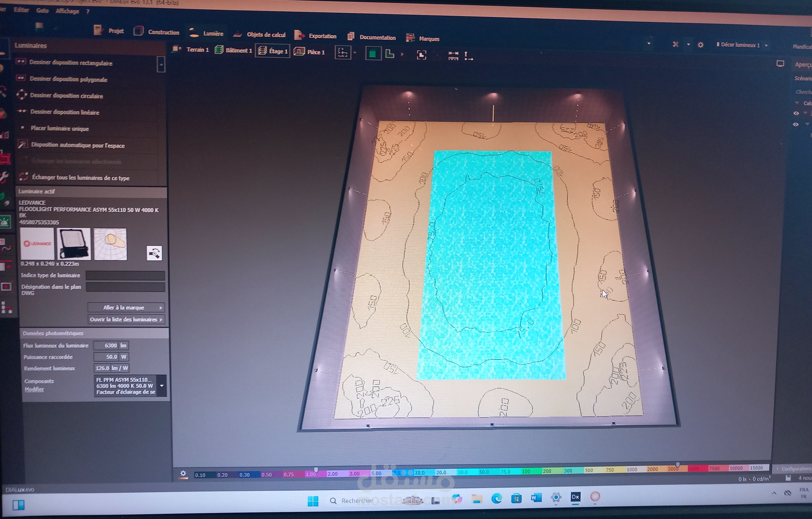Toggle visibility of first calculation eye icon
Image resolution: width=812 pixels, height=519 pixels.
[x=796, y=113]
